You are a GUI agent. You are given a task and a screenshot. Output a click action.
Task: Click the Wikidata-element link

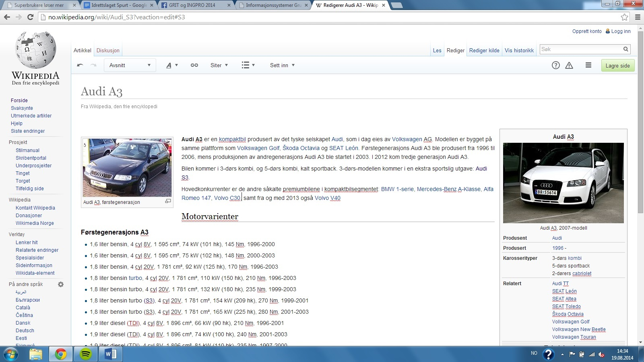click(35, 273)
